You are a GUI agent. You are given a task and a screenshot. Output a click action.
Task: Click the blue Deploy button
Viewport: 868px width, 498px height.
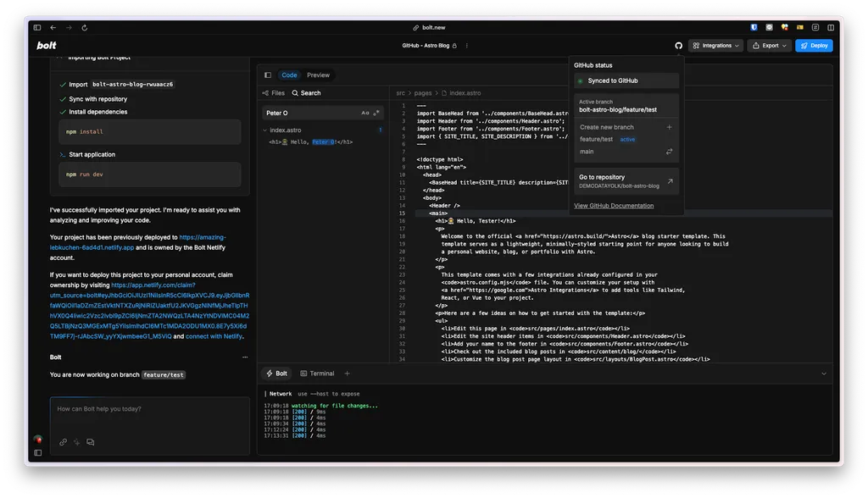(x=814, y=46)
